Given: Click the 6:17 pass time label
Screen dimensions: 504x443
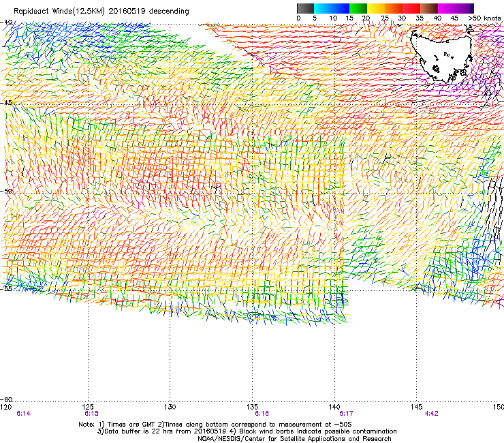Looking at the screenshot, I should tap(346, 414).
